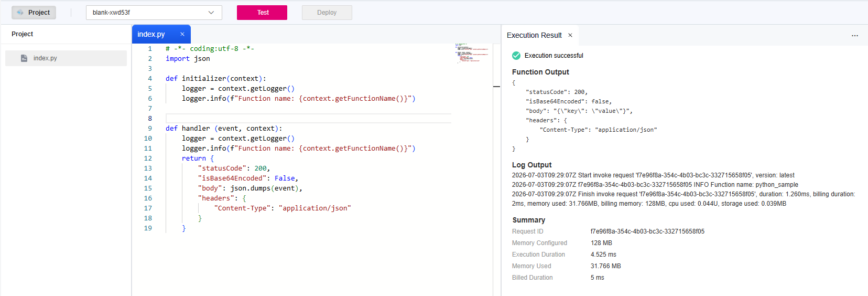Close the index.py editor tab
868x296 pixels.
point(182,34)
